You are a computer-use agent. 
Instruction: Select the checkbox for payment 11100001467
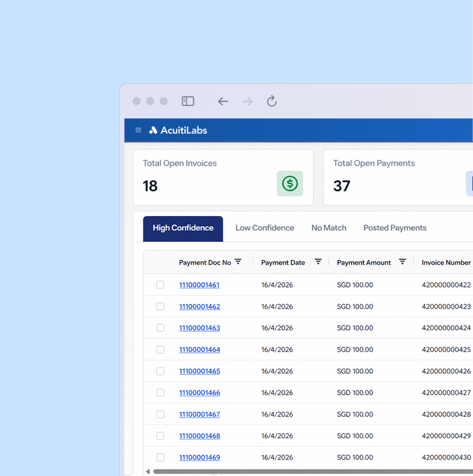point(160,414)
